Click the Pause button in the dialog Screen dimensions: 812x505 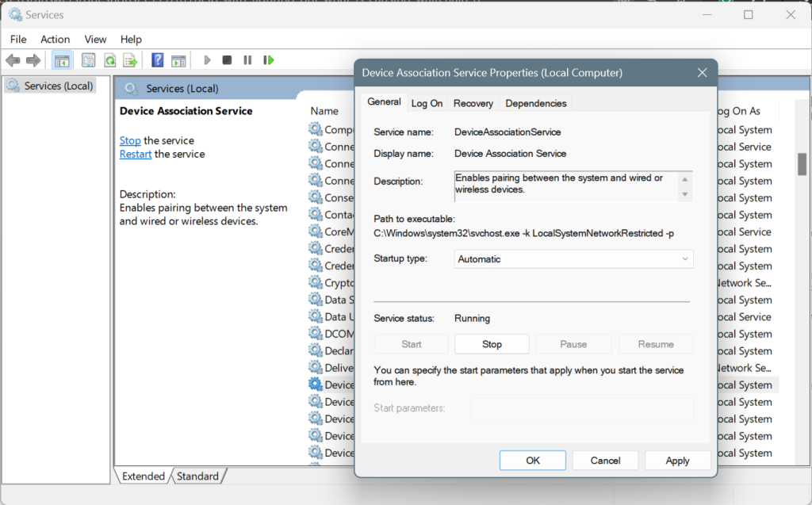[573, 344]
